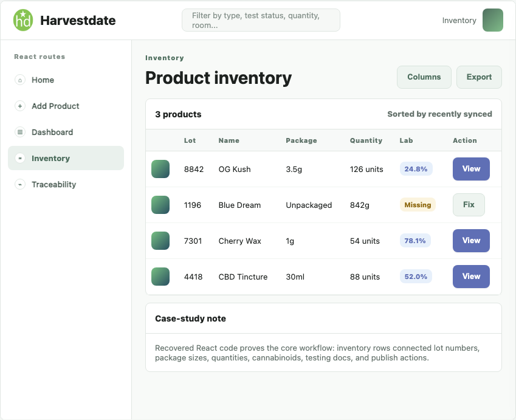The width and height of the screenshot is (516, 420).
Task: Open the Cherry Wax product thumbnail
Action: click(160, 241)
